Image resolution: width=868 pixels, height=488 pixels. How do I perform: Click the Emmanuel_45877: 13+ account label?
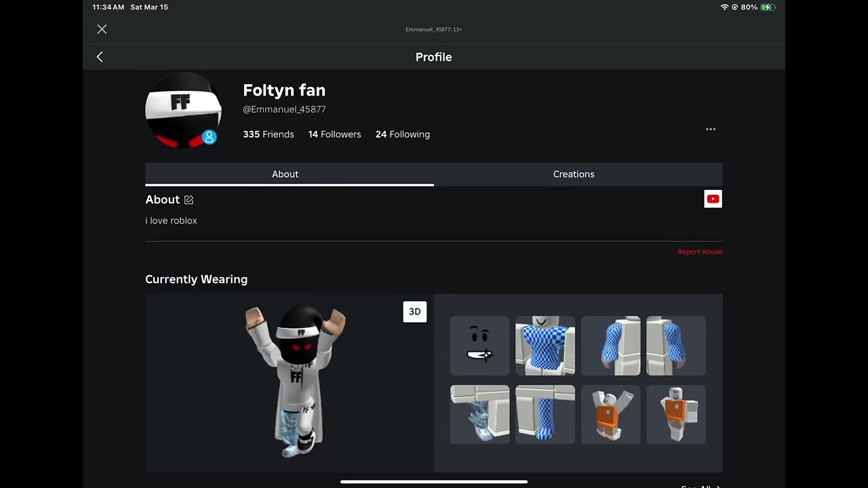434,29
